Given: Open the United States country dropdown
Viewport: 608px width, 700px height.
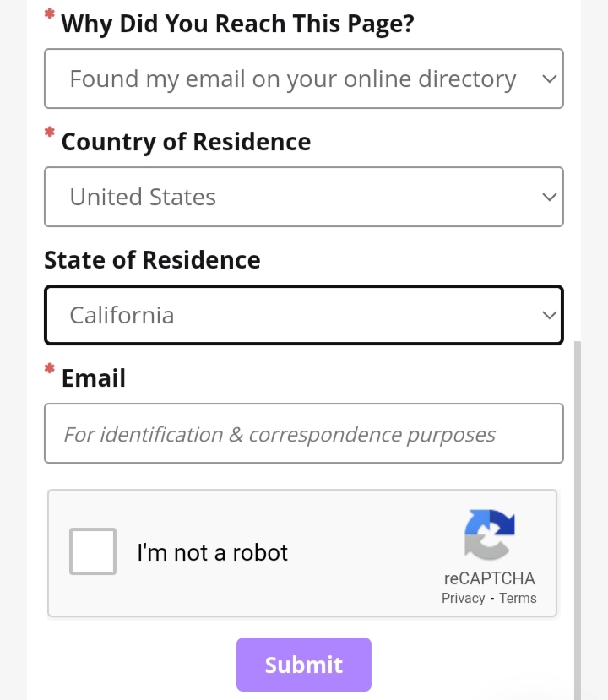Looking at the screenshot, I should pos(303,197).
